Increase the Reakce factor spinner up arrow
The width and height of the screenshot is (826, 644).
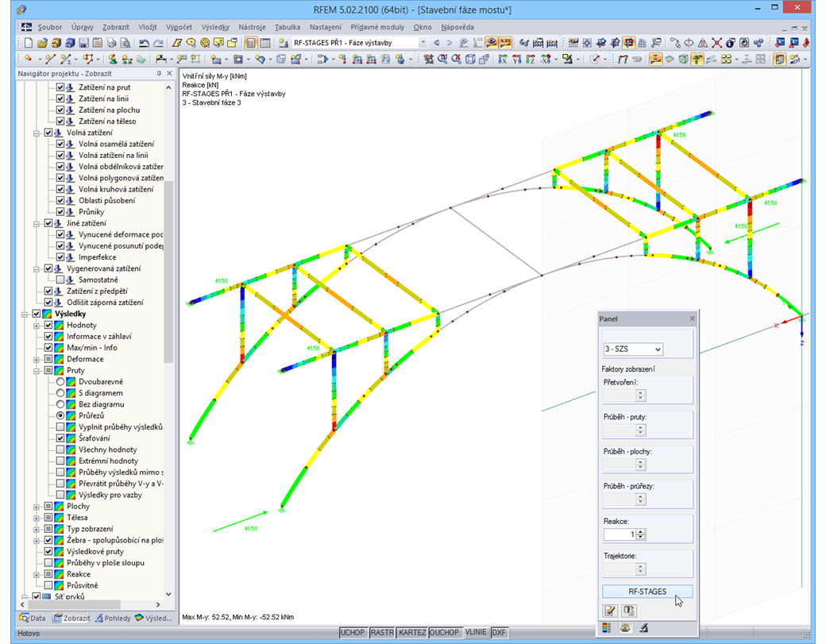click(x=641, y=532)
